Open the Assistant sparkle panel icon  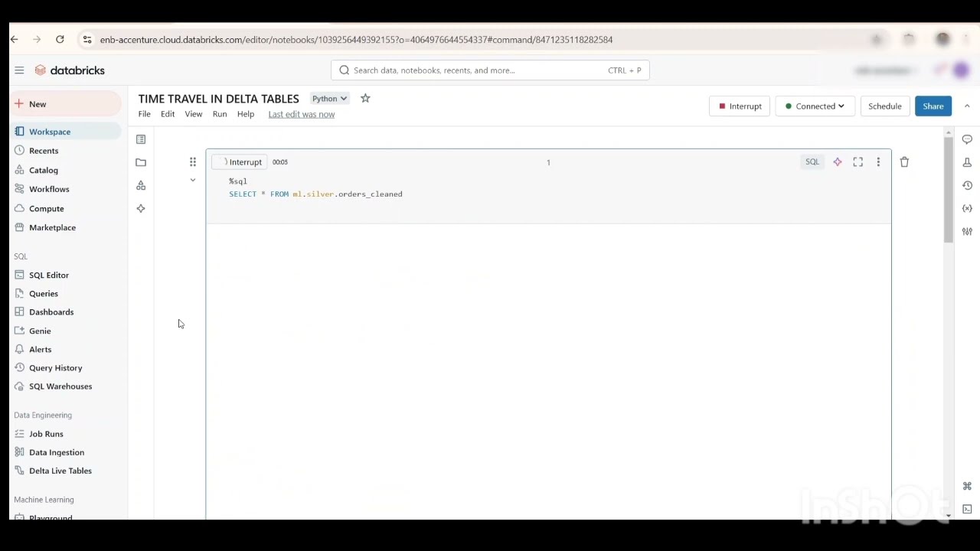141,208
